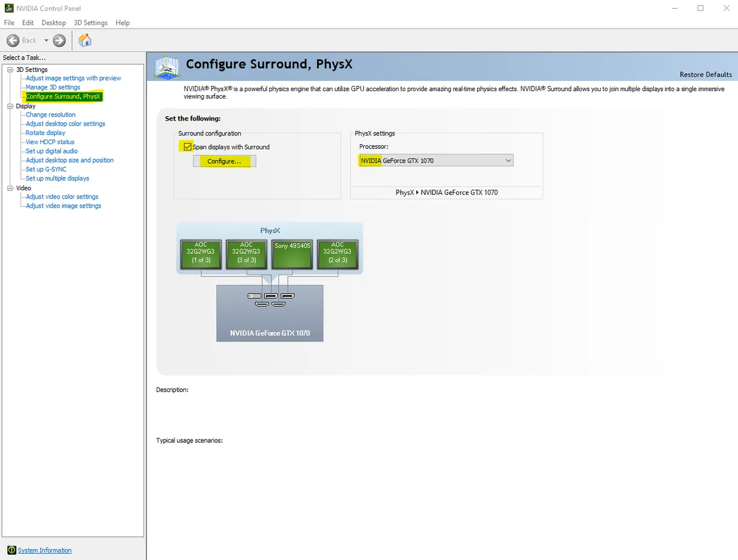This screenshot has width=738, height=560.
Task: Toggle Span displays with Surround checkbox
Action: click(x=187, y=146)
